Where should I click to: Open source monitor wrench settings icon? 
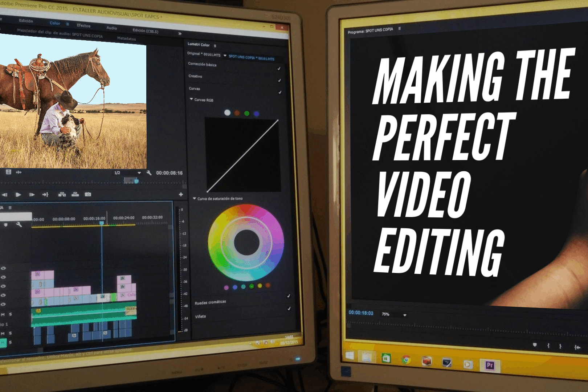click(x=149, y=173)
